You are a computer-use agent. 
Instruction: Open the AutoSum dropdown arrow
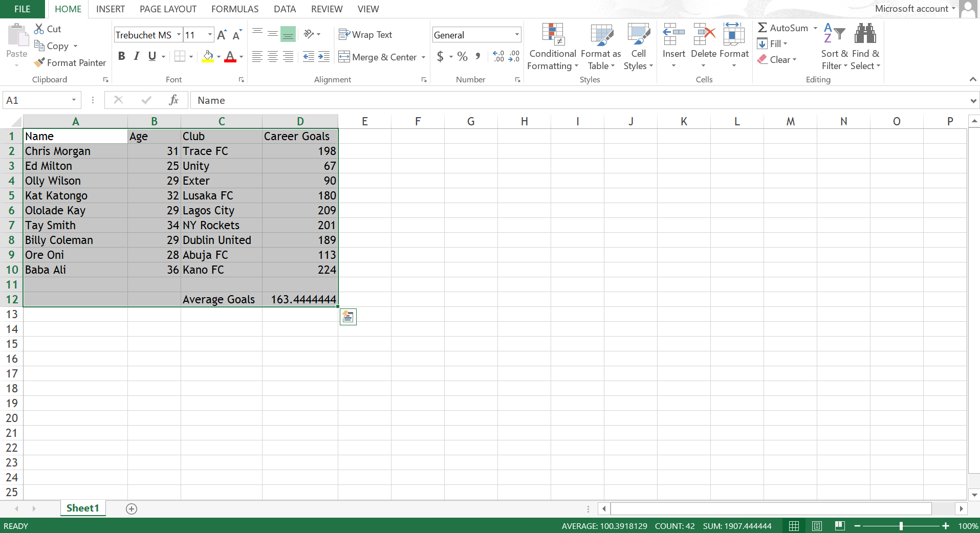pyautogui.click(x=815, y=28)
